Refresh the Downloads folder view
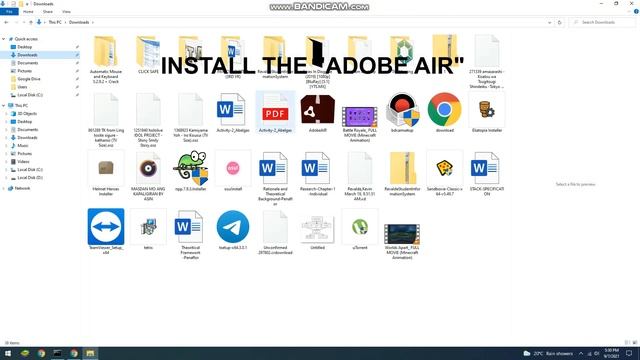The image size is (640, 360). pos(560,22)
